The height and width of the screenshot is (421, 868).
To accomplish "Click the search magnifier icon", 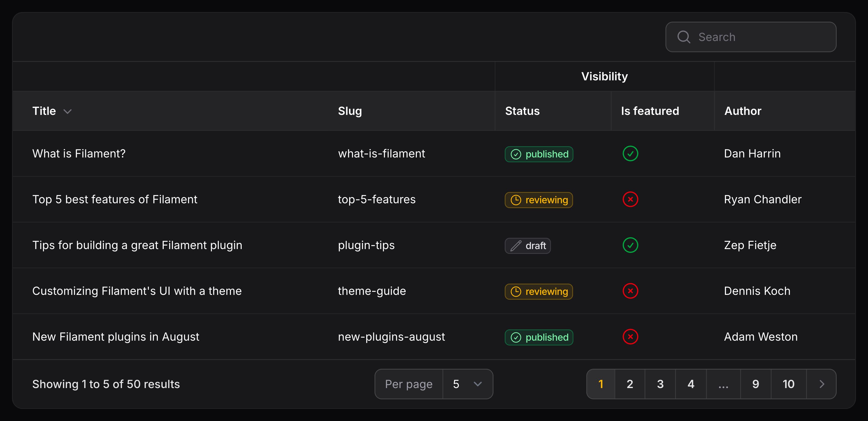I will [x=684, y=37].
